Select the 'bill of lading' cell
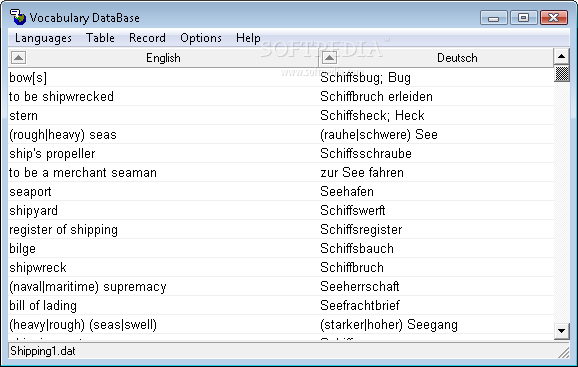The image size is (578, 367). 163,305
